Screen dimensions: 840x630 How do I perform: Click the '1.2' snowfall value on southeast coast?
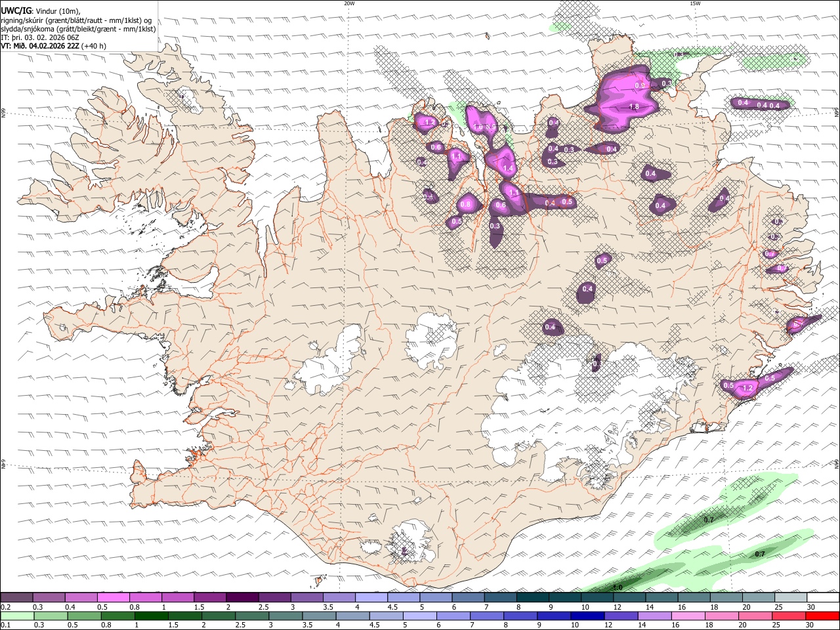(x=747, y=388)
